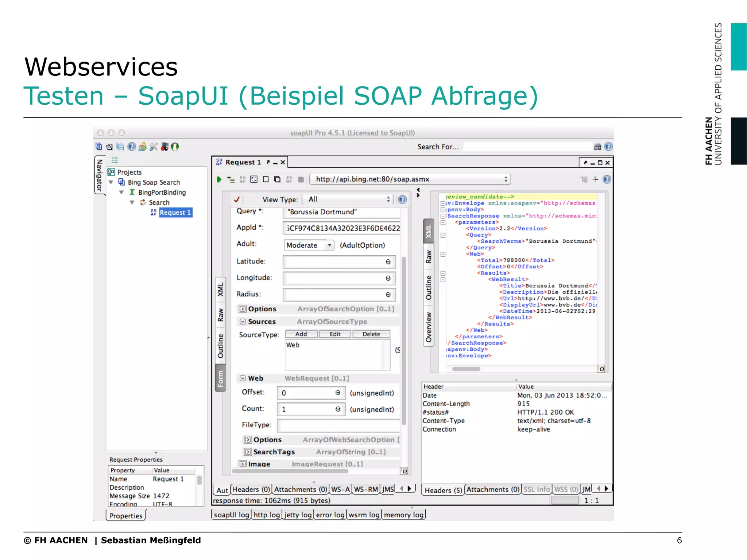
Task: Open the http log tab
Action: tap(267, 515)
